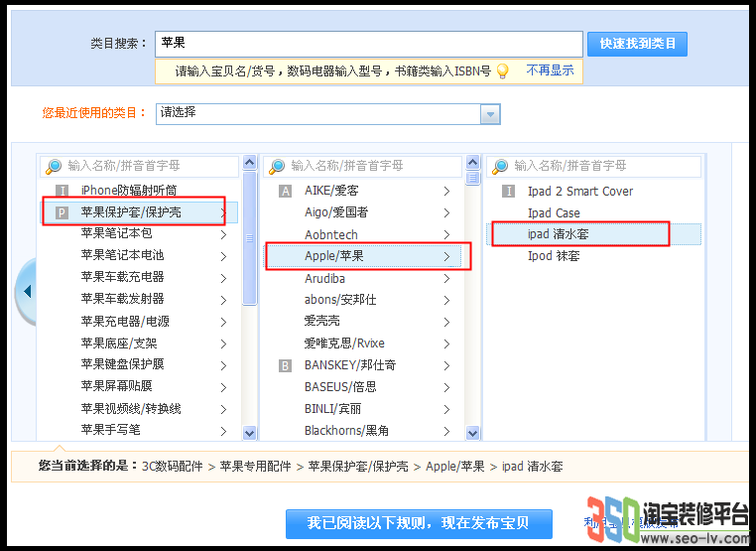Select Ipad 2 Smart Cover item
Screen dimensions: 756x551
tap(580, 192)
